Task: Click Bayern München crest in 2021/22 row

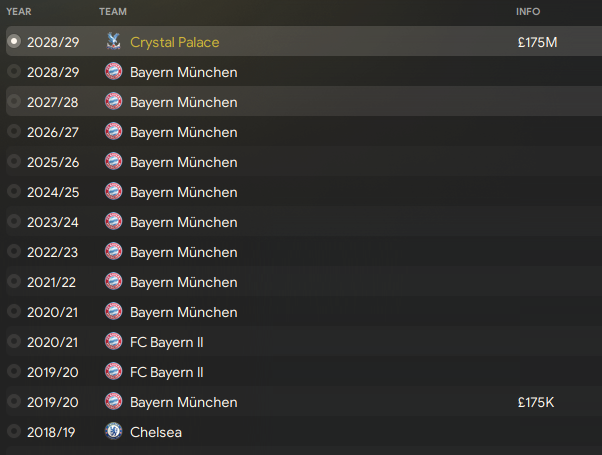Action: coord(114,281)
